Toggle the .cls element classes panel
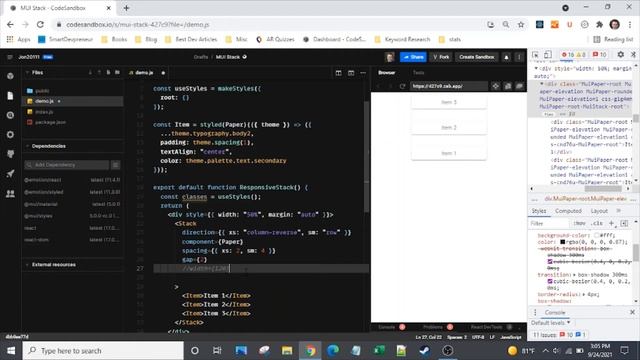The image size is (640, 360). pos(596,223)
